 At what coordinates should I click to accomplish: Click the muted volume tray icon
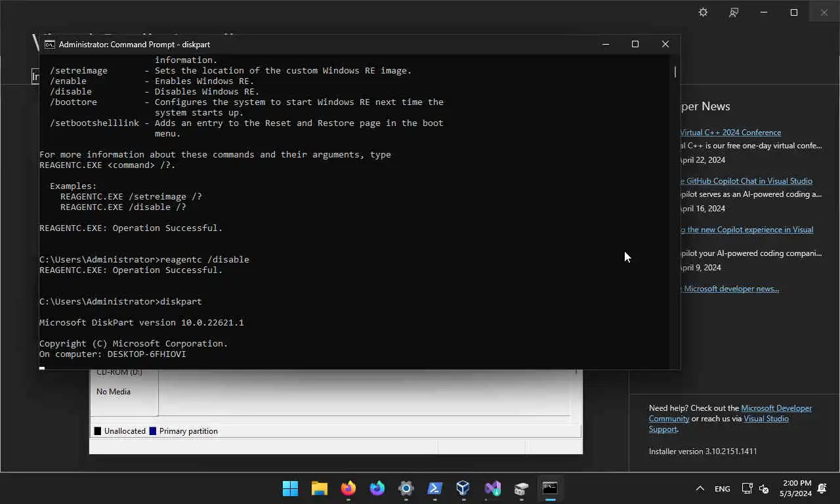[x=764, y=488]
